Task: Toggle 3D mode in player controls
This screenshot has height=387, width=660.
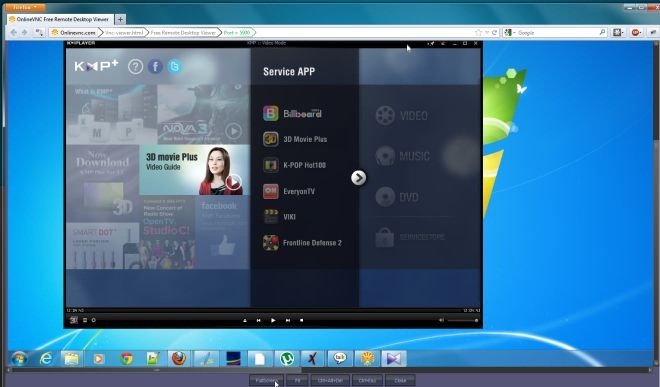Action: pyautogui.click(x=74, y=320)
